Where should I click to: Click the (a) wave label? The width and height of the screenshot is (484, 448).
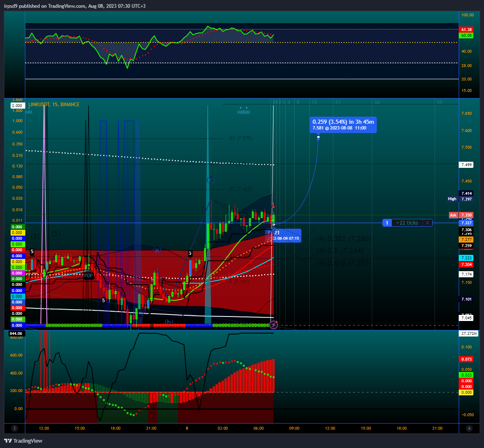pos(157,250)
